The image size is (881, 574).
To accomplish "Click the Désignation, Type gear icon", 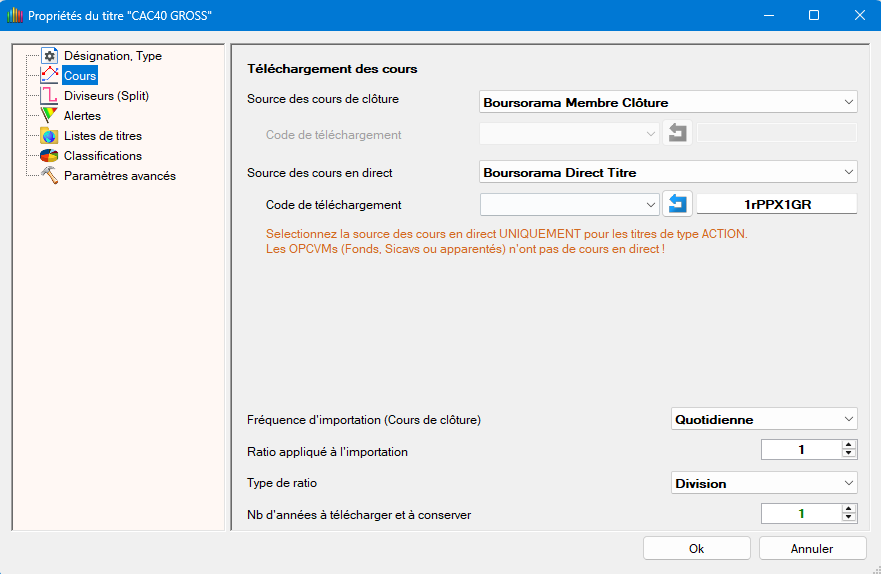I will pos(49,56).
